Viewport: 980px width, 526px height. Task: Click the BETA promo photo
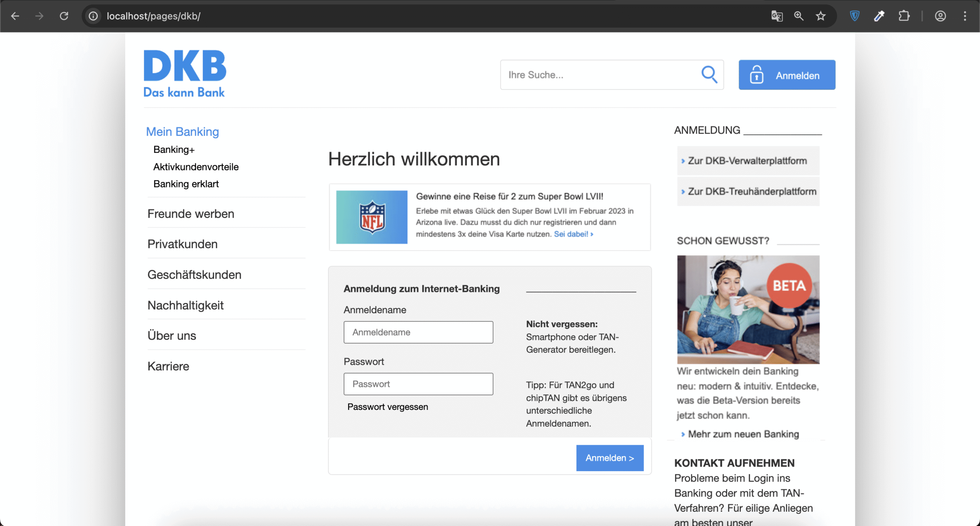click(748, 310)
